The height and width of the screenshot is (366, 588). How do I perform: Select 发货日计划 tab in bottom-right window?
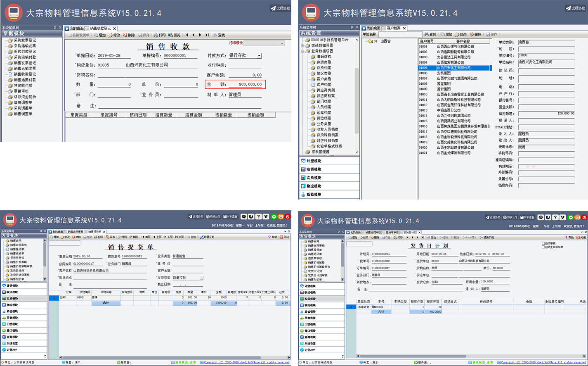pos(410,233)
